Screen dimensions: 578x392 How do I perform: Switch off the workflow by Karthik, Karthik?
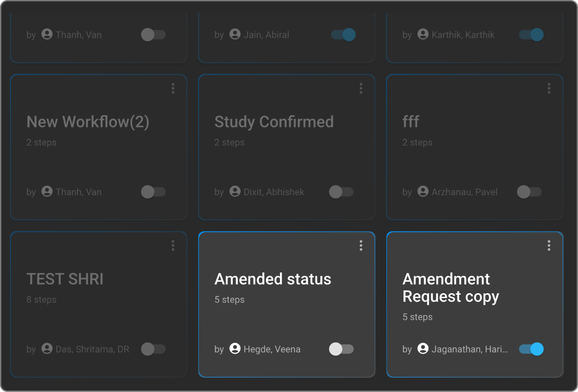click(531, 34)
